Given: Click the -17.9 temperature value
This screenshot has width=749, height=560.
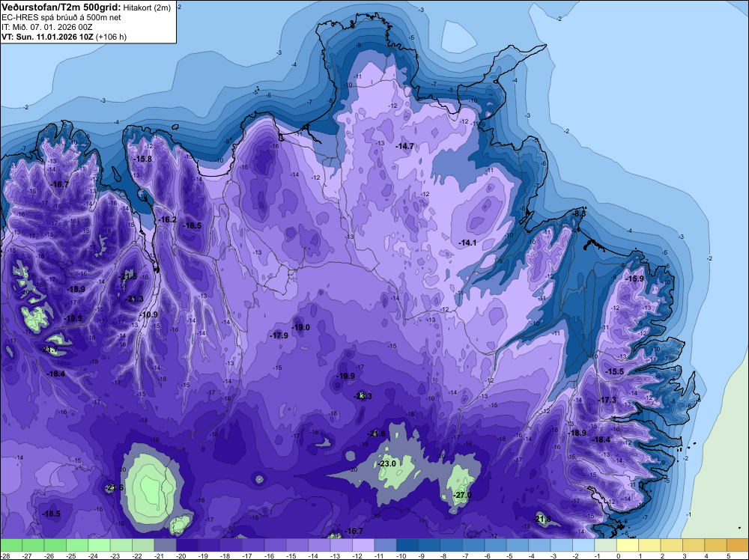Looking at the screenshot, I should pyautogui.click(x=279, y=335).
